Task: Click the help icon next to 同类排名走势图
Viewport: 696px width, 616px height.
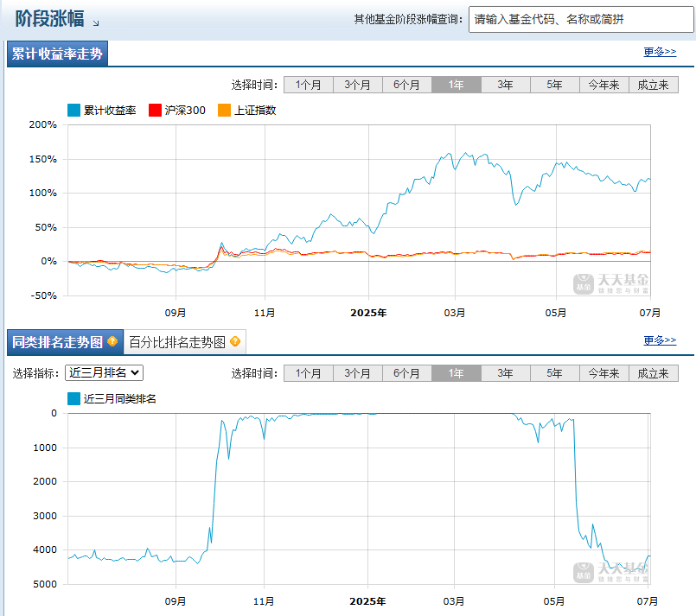Action: point(112,341)
